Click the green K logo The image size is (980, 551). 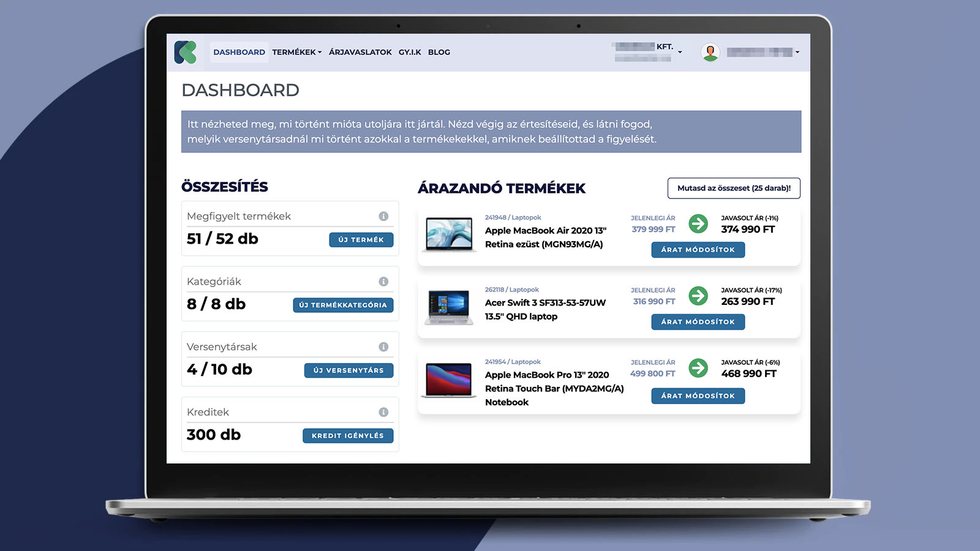[x=185, y=52]
